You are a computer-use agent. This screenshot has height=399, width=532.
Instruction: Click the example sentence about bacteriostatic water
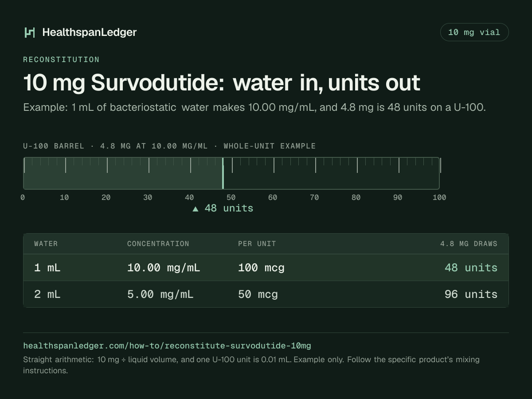254,108
